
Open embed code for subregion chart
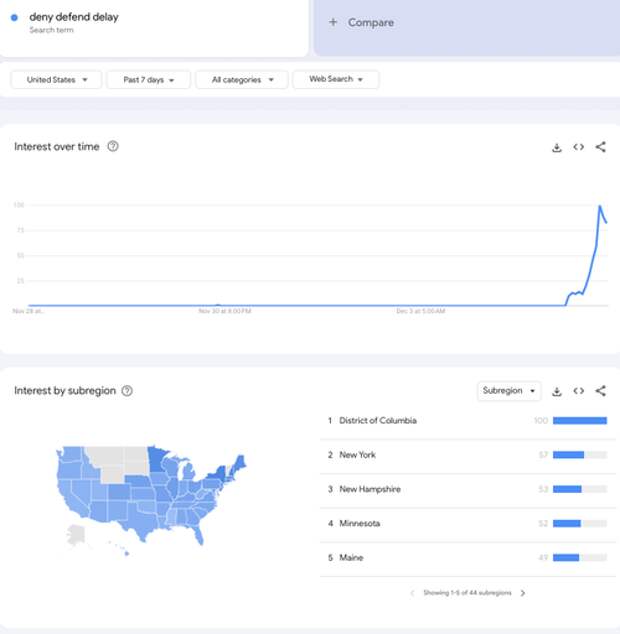tap(578, 391)
